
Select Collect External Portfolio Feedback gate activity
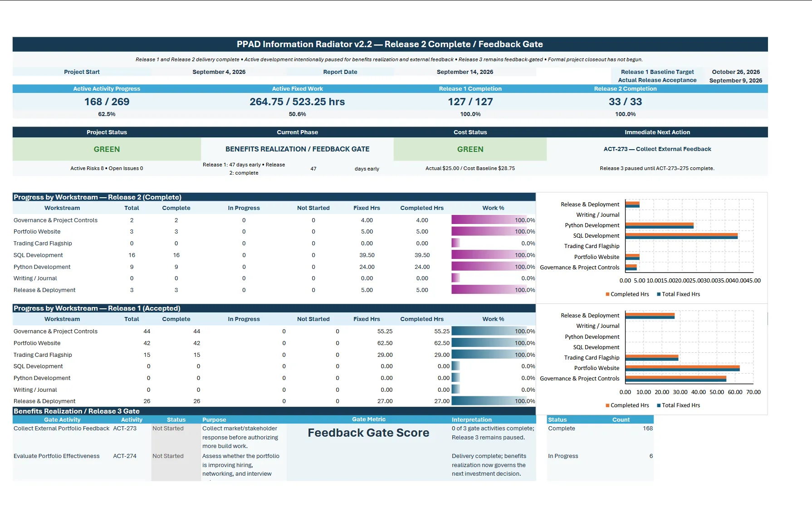point(61,429)
